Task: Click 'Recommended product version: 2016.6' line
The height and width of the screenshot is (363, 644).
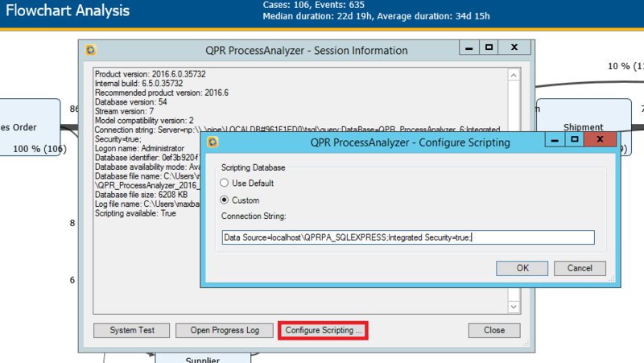Action: pyautogui.click(x=162, y=93)
